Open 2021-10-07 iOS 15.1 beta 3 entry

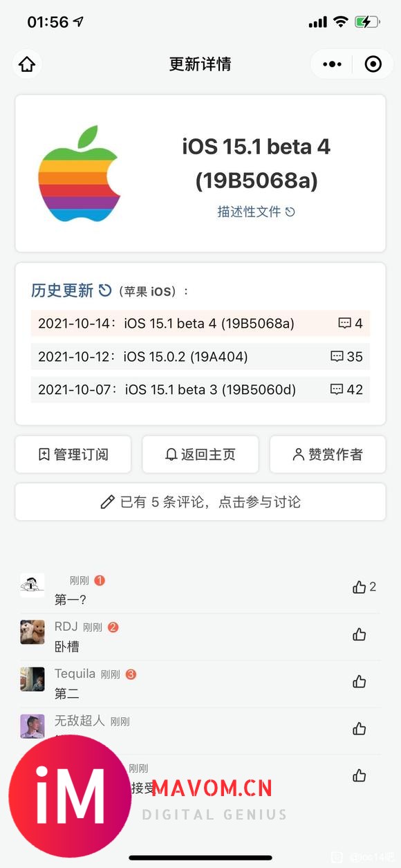200,389
